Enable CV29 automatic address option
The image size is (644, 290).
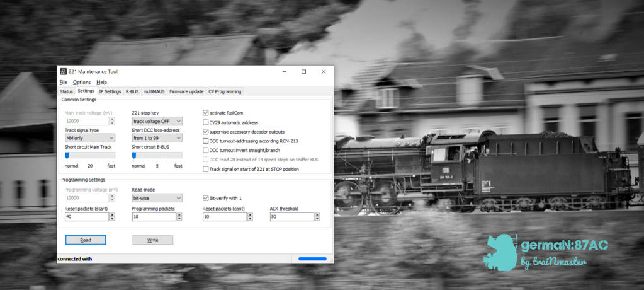tap(206, 122)
